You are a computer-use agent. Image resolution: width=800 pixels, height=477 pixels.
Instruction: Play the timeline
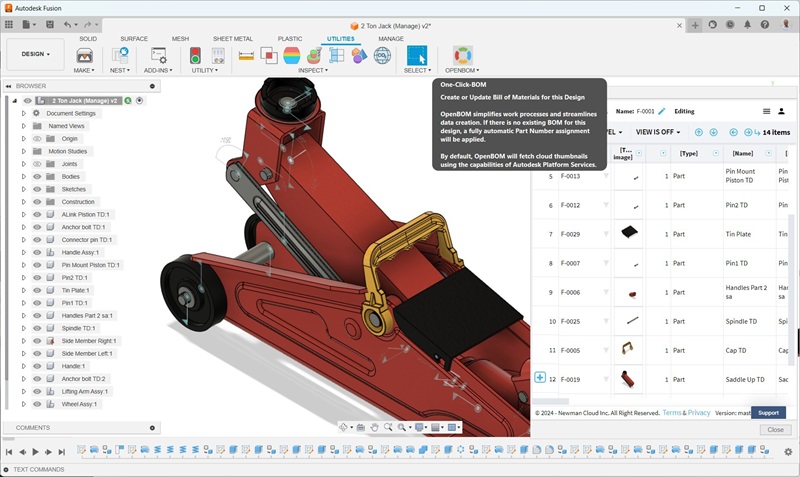(35, 451)
